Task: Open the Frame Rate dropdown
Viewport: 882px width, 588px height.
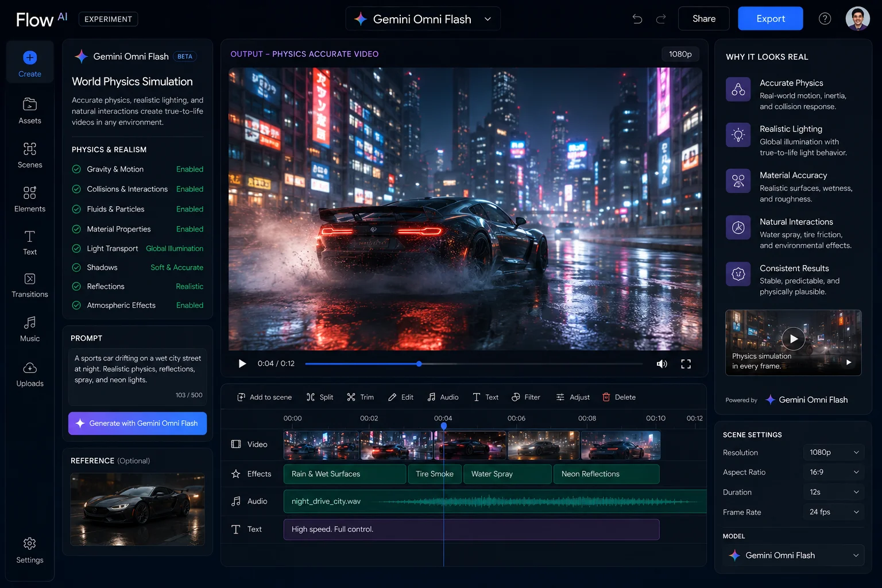Action: tap(834, 512)
